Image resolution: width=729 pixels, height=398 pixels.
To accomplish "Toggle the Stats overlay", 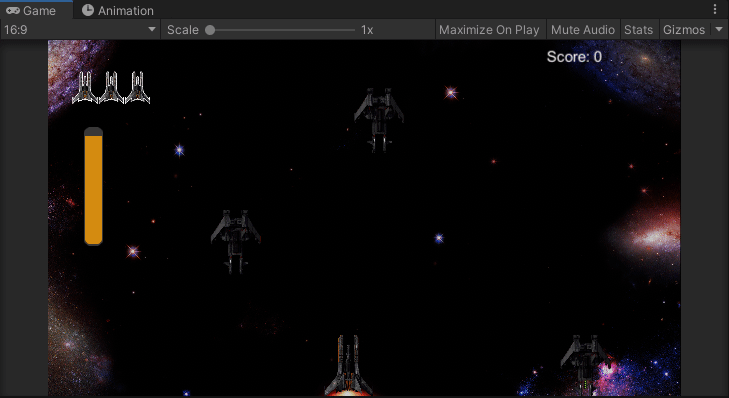I will [x=638, y=30].
